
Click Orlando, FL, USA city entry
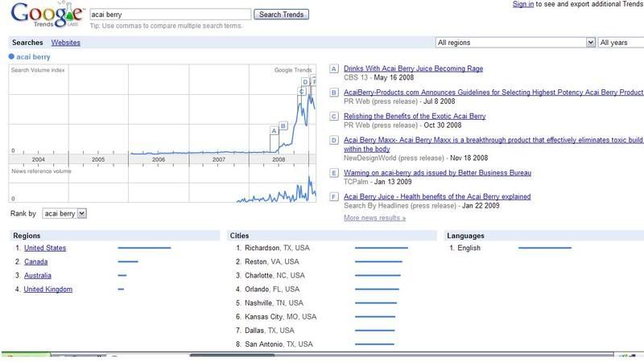pyautogui.click(x=272, y=290)
